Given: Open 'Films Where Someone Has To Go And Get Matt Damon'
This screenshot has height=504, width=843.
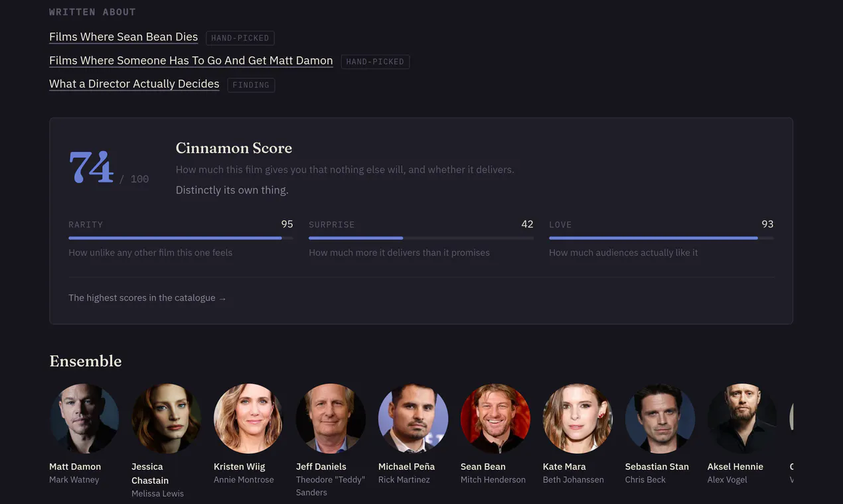Looking at the screenshot, I should point(191,60).
